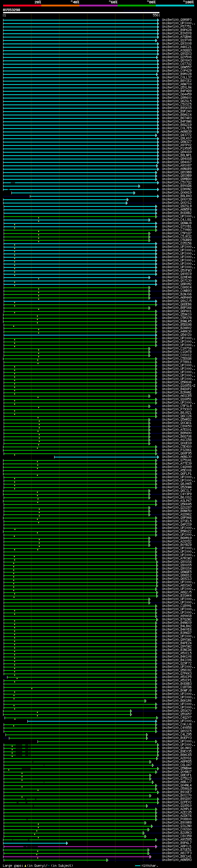Select hit label UniRef100_C4JJ81
This screenshot has width=197, height=868.
pos(177,220)
